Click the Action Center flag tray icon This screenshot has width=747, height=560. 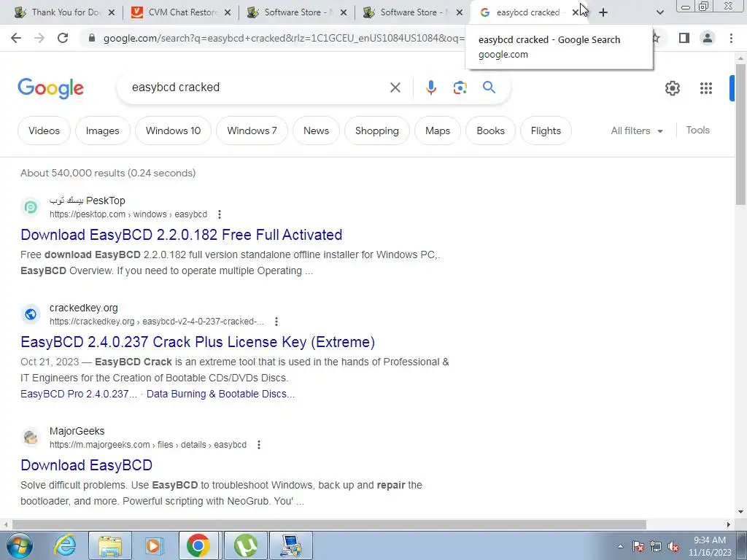638,547
